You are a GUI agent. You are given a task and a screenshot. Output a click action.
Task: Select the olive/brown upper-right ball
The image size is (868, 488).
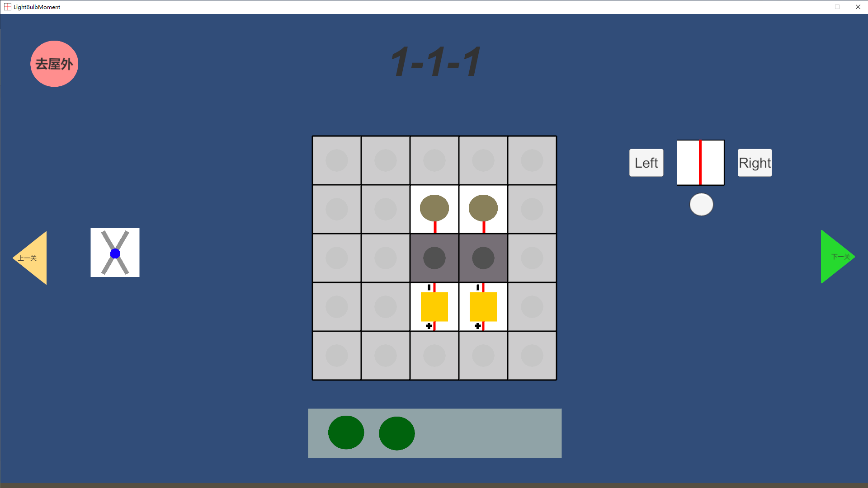483,207
